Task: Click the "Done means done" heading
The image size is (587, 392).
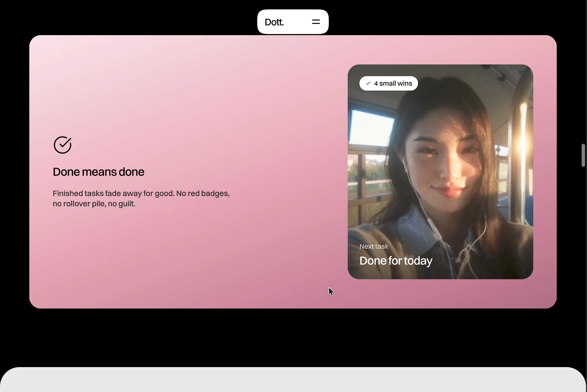Action: (99, 172)
